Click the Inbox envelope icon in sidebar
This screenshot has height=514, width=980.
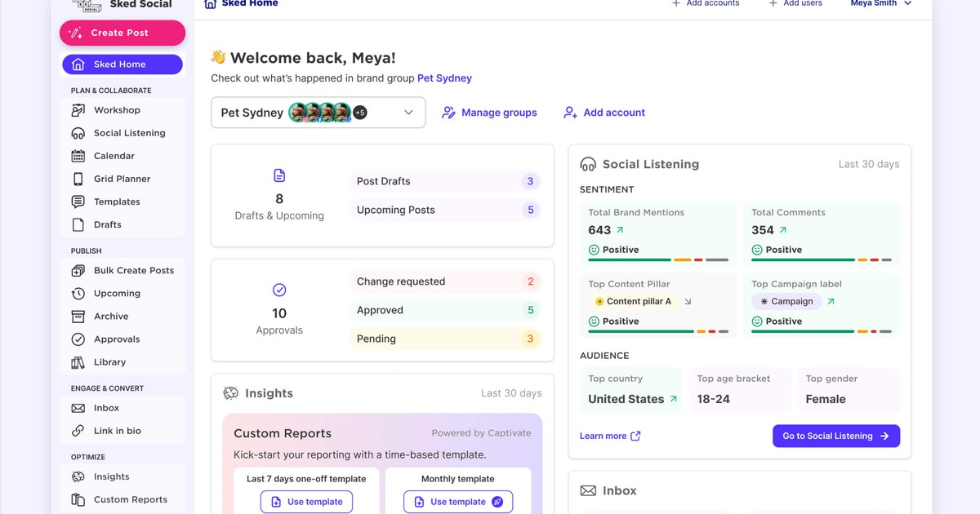78,408
